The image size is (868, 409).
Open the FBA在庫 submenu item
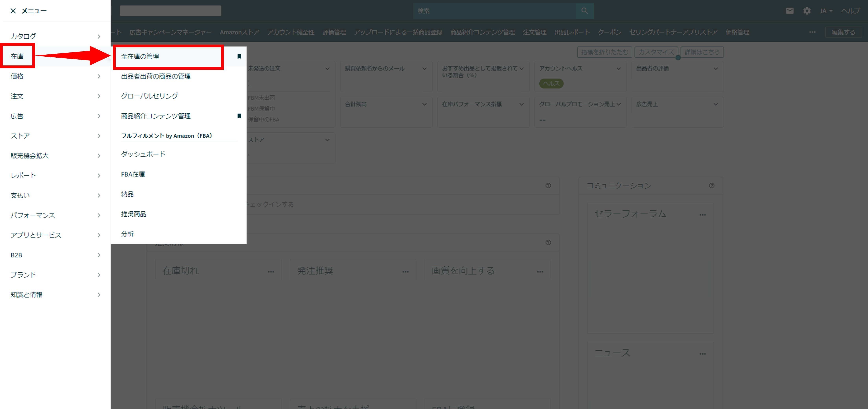(x=133, y=174)
